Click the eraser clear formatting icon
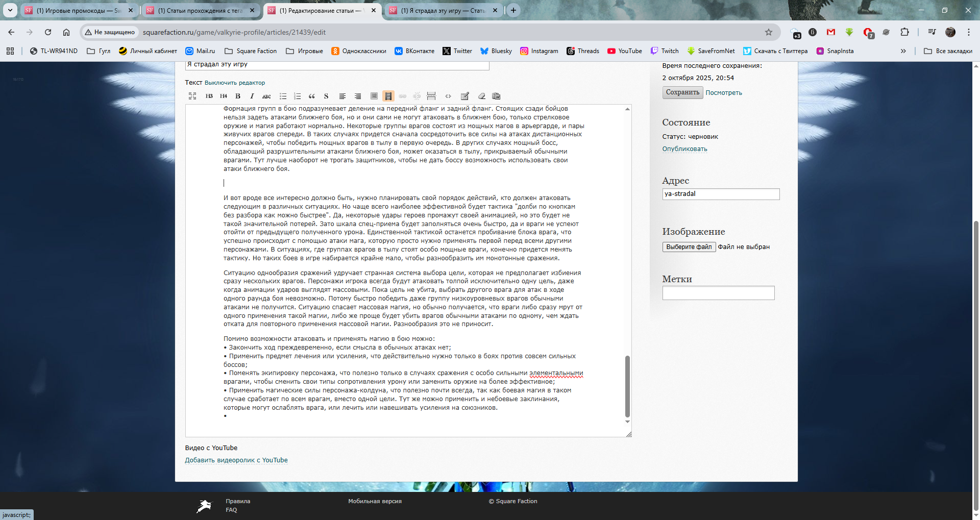Screen dimensions: 980x520 [x=481, y=96]
